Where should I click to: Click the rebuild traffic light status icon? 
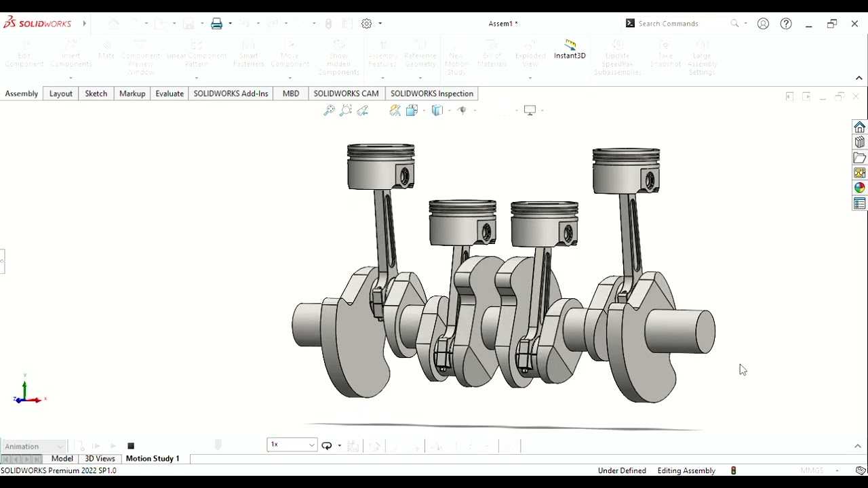tap(733, 470)
